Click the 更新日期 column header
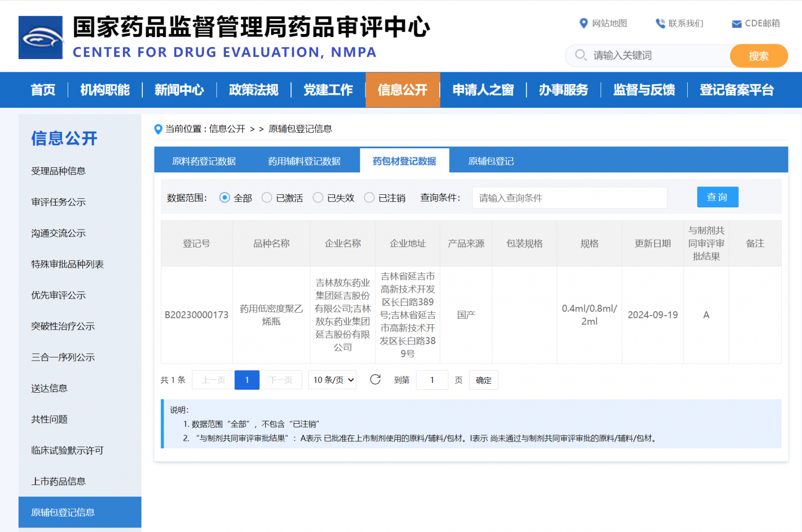802x532 pixels. click(653, 243)
